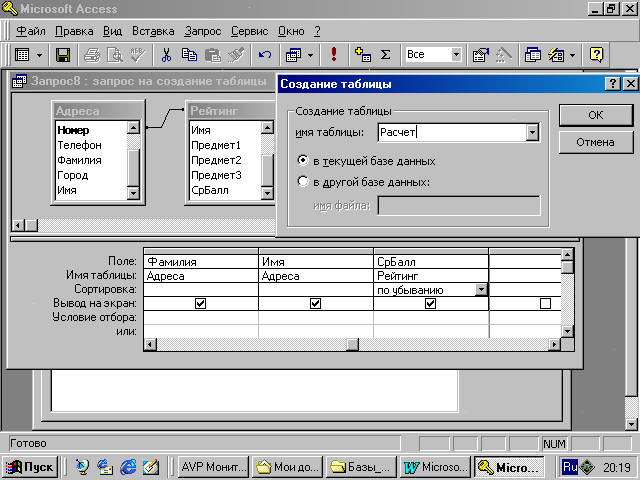Click the Print toolbar icon
This screenshot has height=480, width=640.
(92, 55)
